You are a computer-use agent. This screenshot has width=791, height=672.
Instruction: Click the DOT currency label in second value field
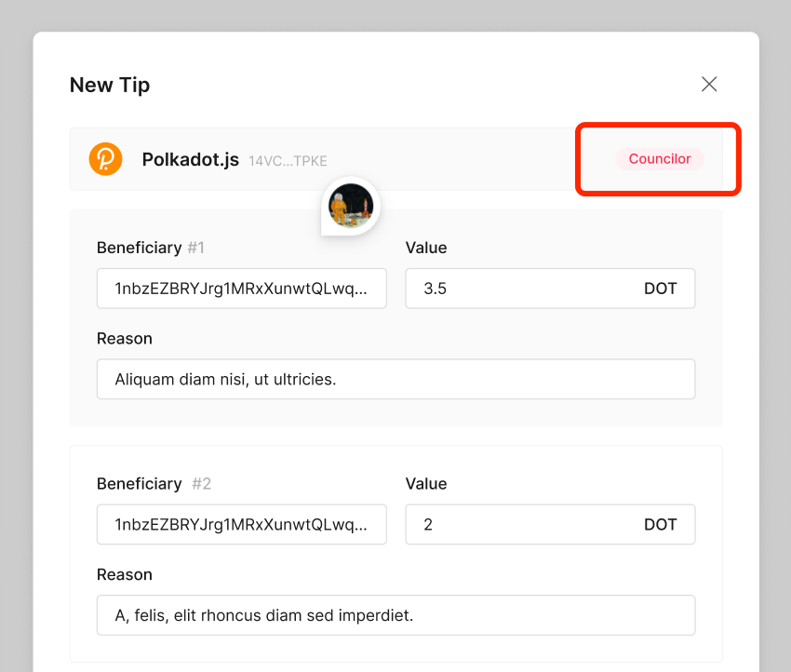(x=661, y=524)
